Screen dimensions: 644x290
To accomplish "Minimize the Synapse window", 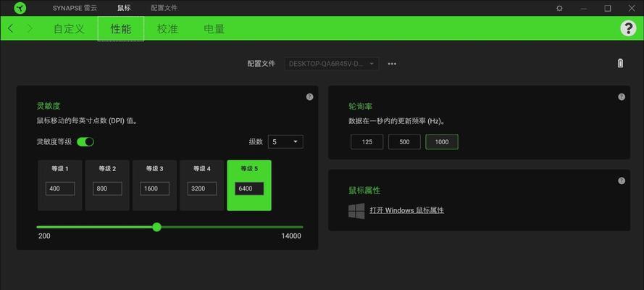I will [583, 8].
